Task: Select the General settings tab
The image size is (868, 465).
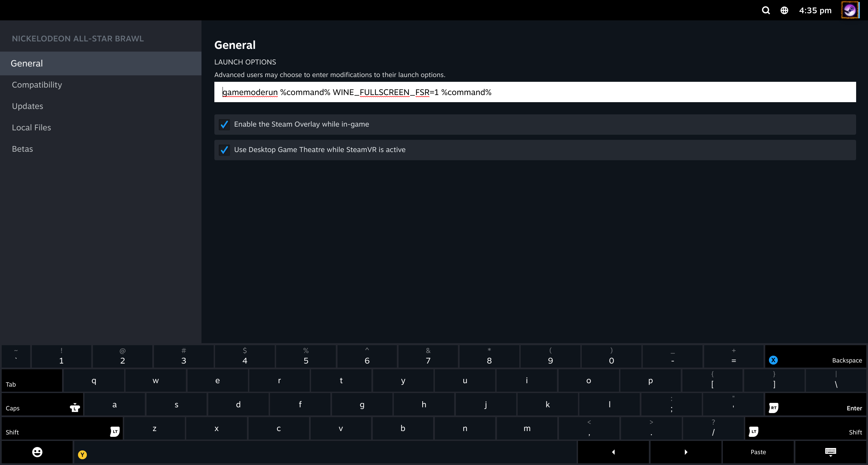Action: (x=101, y=63)
